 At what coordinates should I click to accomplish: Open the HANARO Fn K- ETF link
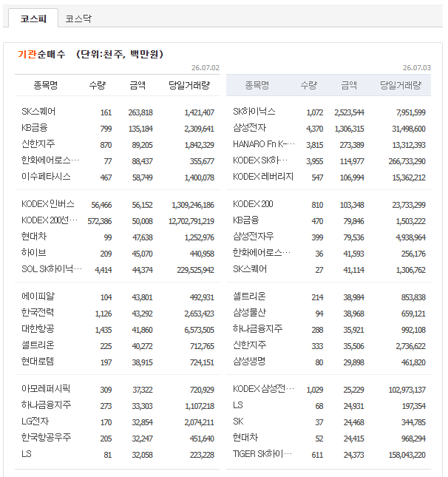coord(264,144)
